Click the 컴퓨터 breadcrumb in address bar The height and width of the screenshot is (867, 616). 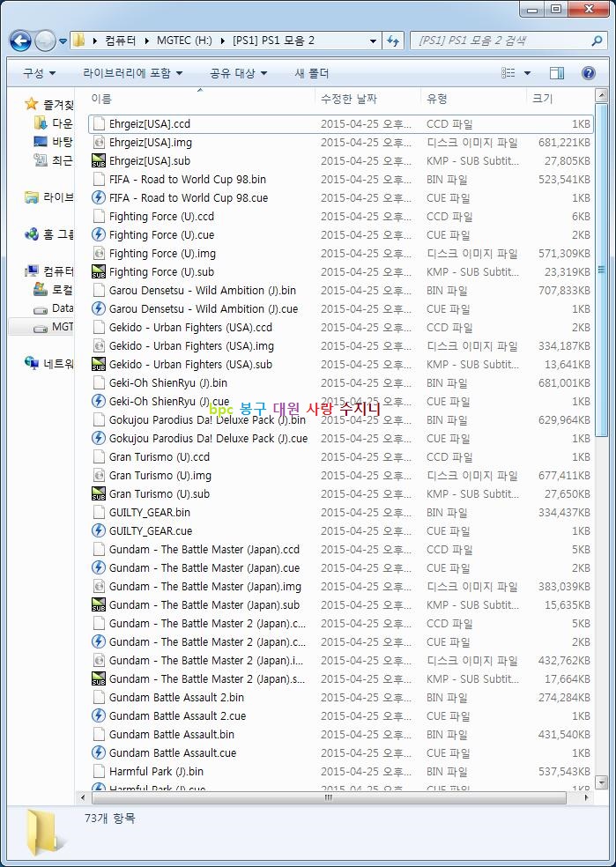click(121, 41)
